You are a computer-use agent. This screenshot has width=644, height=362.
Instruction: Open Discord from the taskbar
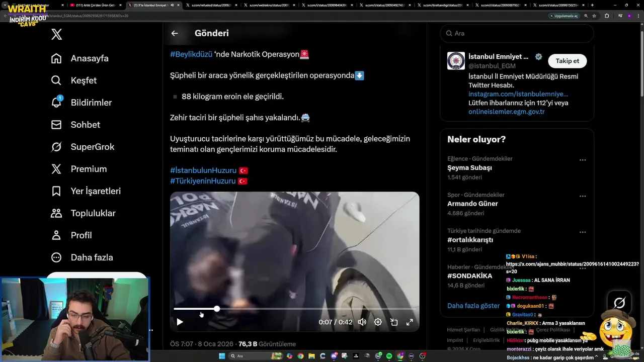334,356
